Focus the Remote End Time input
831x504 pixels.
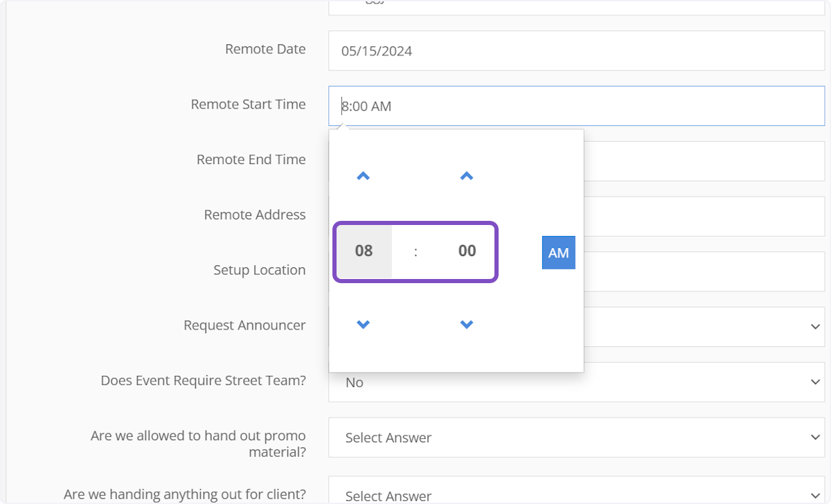[x=703, y=161]
